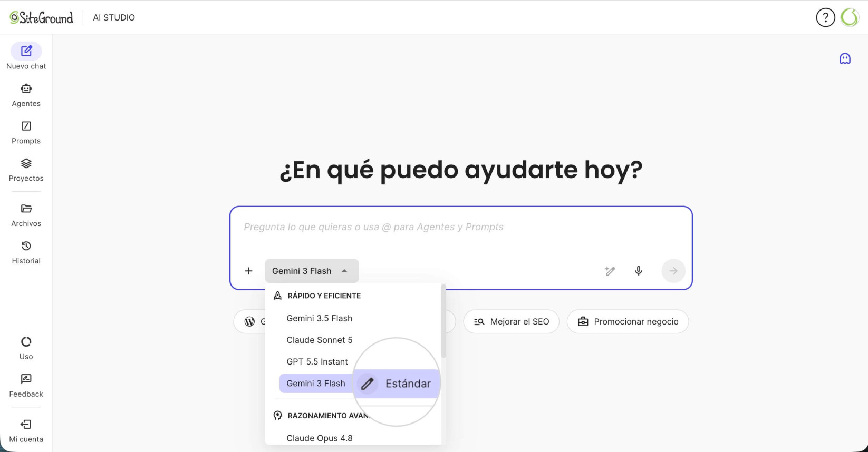Open the Historial clock icon
Viewport: 868px width, 452px height.
pos(26,246)
